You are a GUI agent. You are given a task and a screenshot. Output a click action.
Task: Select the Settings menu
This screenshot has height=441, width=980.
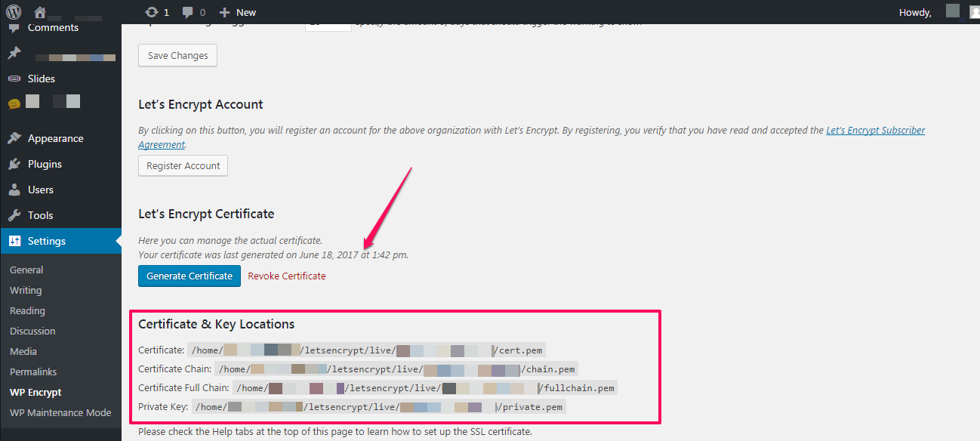tap(60, 241)
